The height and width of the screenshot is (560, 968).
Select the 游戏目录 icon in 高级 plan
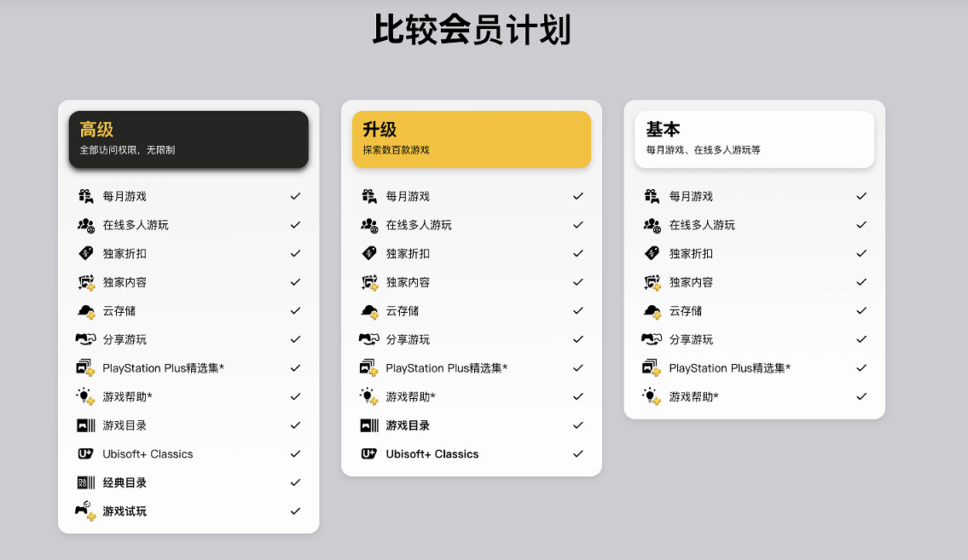pyautogui.click(x=84, y=424)
